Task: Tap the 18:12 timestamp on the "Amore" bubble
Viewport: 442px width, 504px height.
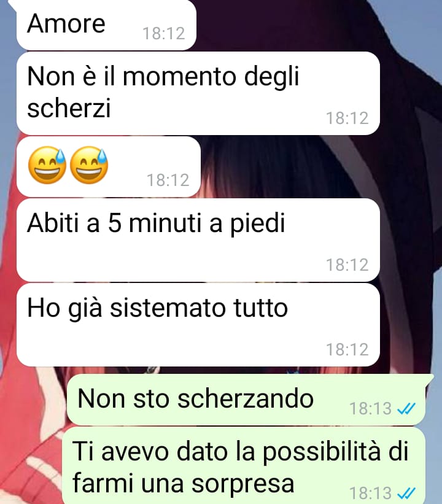Action: coord(164,33)
